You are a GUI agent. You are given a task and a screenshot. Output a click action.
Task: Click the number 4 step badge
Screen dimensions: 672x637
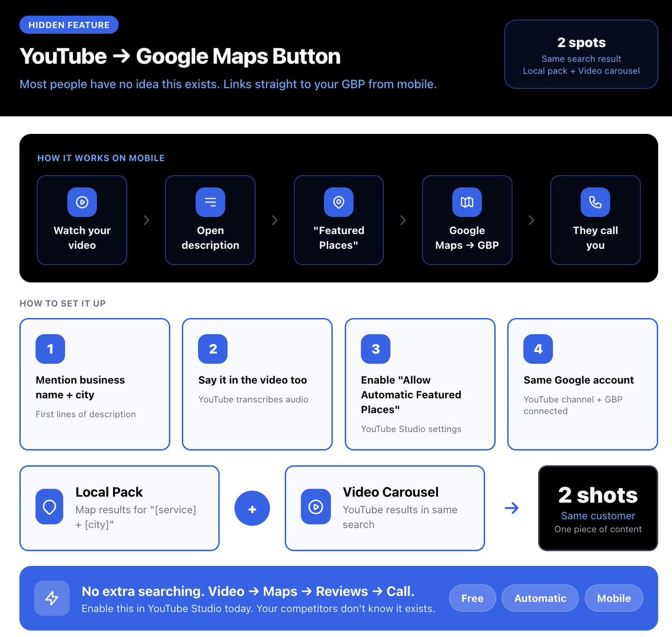(538, 349)
